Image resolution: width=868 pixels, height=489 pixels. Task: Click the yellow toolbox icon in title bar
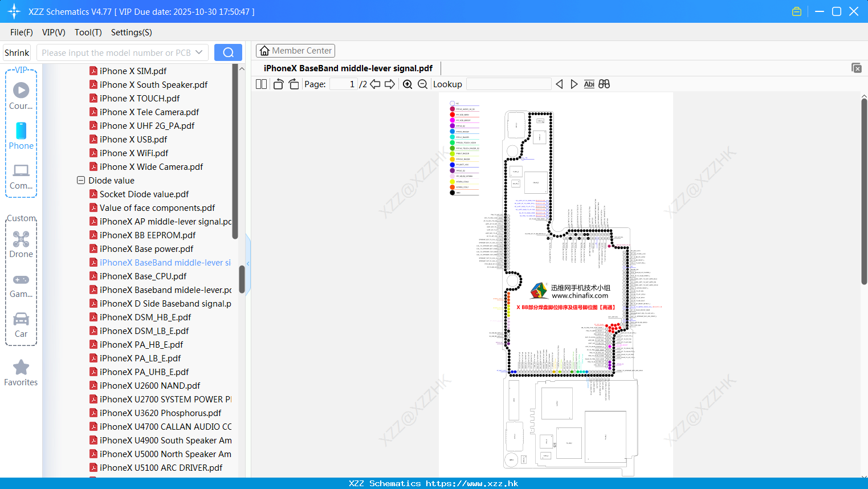coord(797,11)
